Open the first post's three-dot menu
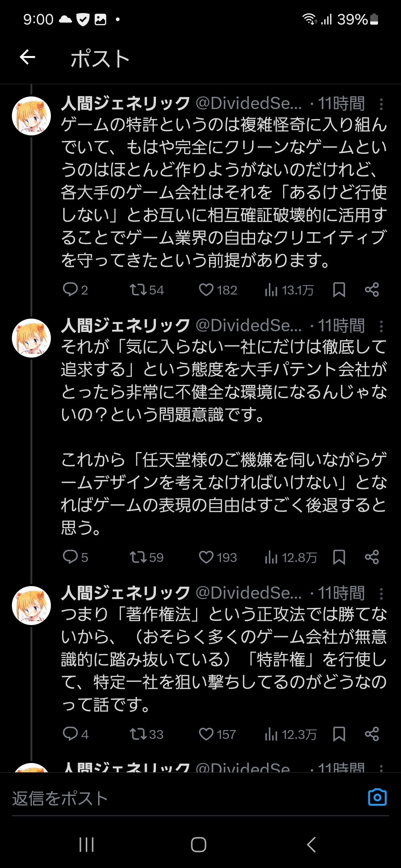The width and height of the screenshot is (401, 868). 381,104
